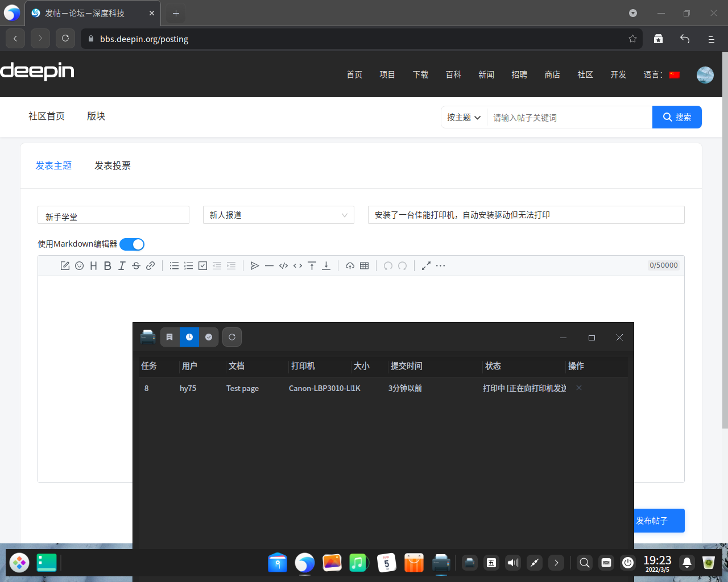Image resolution: width=728 pixels, height=582 pixels.
Task: Open the 按主题 search filter dropdown
Action: coord(464,117)
